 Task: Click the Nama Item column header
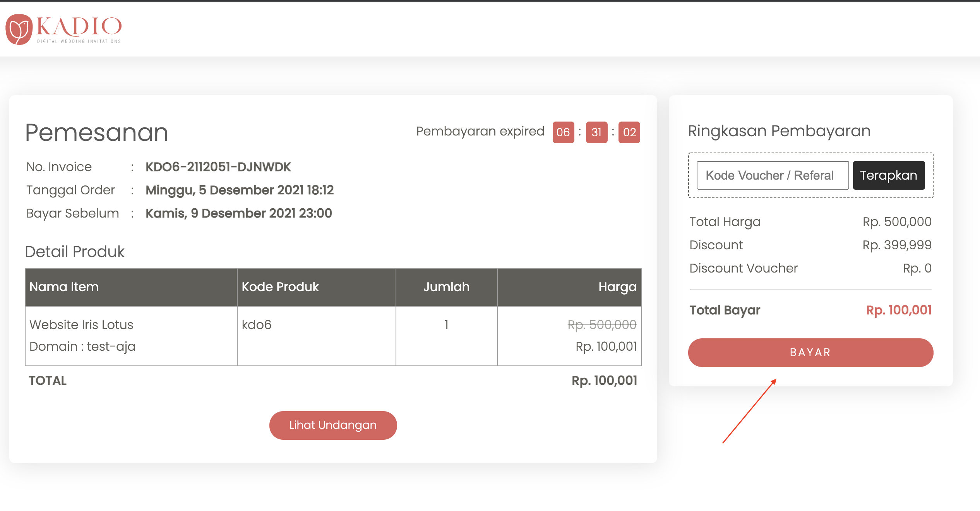64,287
